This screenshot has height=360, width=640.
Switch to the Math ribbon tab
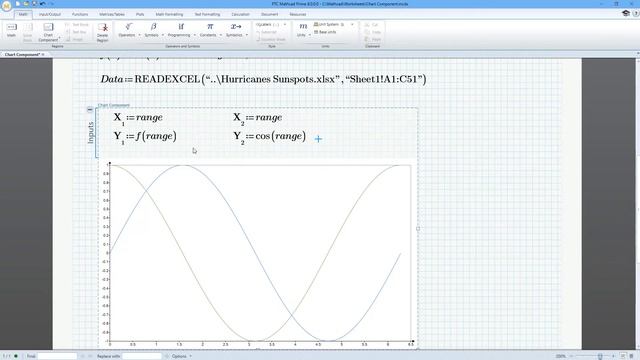tap(23, 14)
